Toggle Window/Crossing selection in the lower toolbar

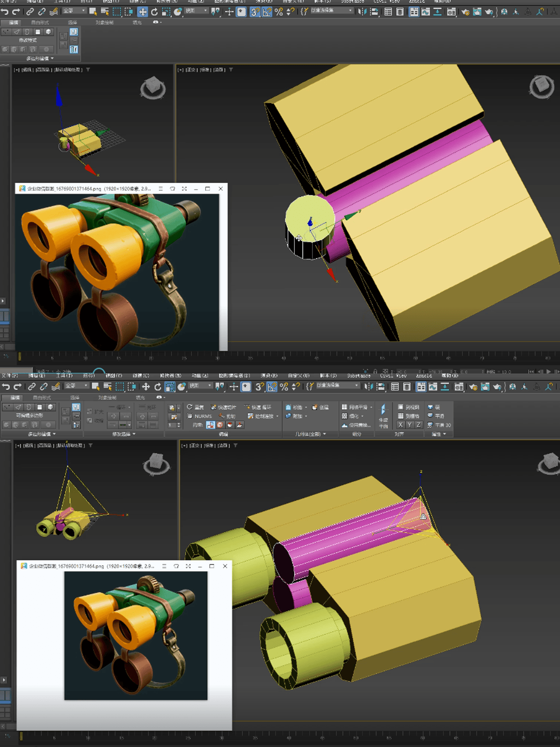(x=132, y=387)
